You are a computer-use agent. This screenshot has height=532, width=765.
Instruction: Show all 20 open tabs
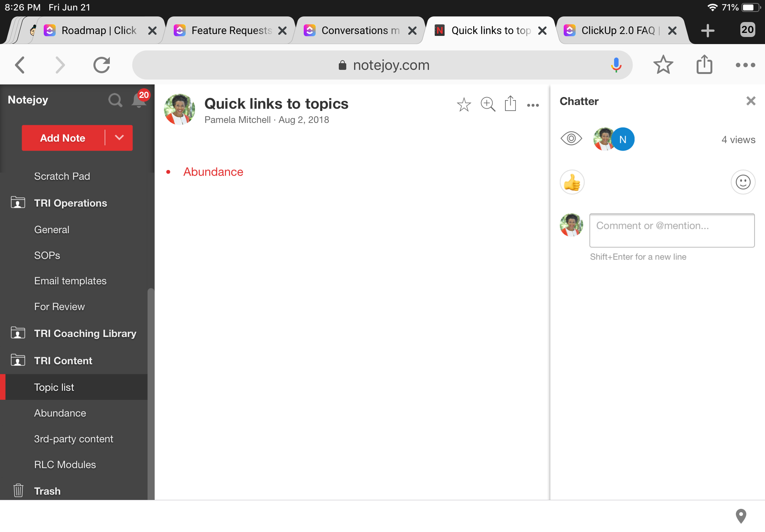747,30
